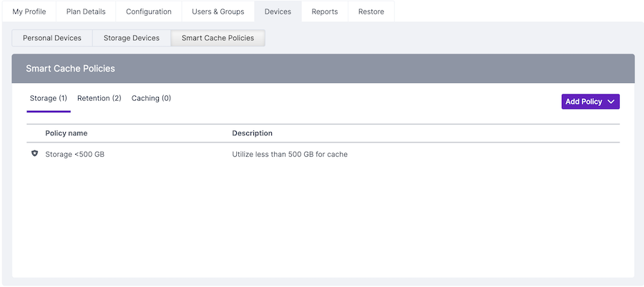Click the Description column header

252,133
